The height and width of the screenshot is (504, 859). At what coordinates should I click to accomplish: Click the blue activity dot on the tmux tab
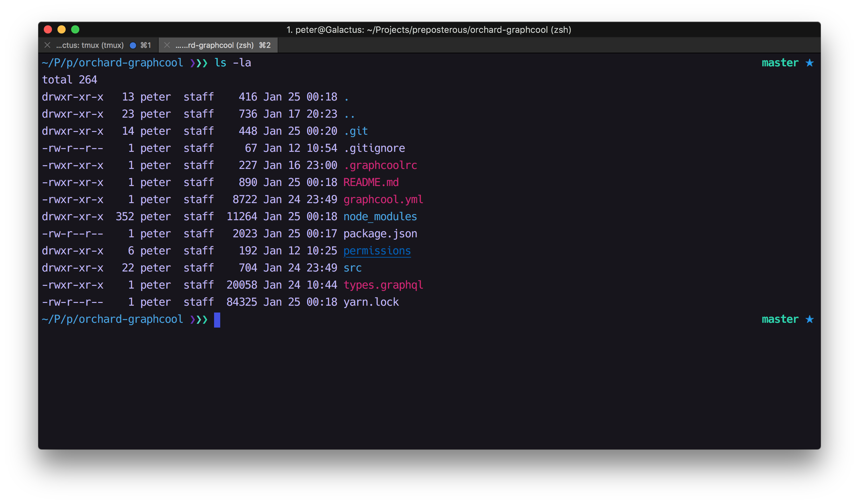click(133, 45)
